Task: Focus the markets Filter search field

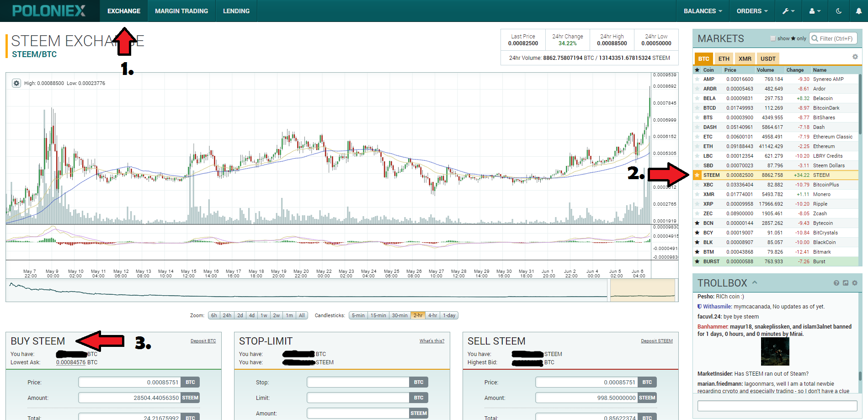Action: (833, 38)
